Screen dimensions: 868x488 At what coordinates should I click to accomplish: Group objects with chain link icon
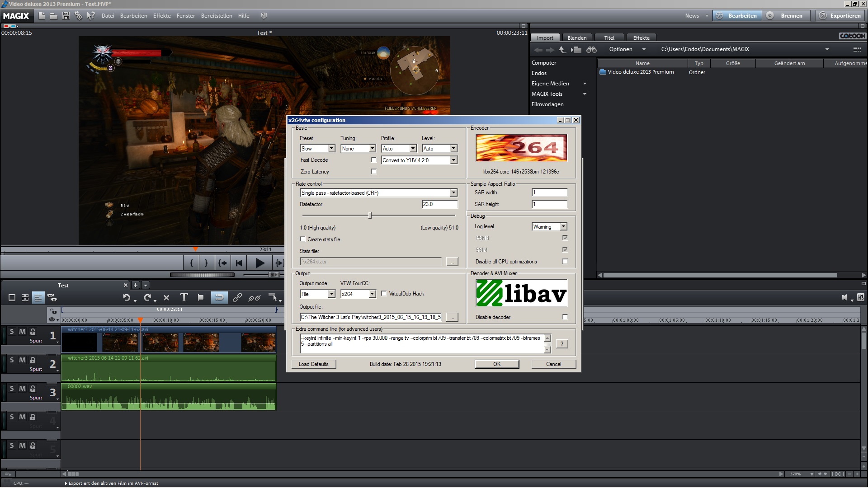[x=237, y=297]
